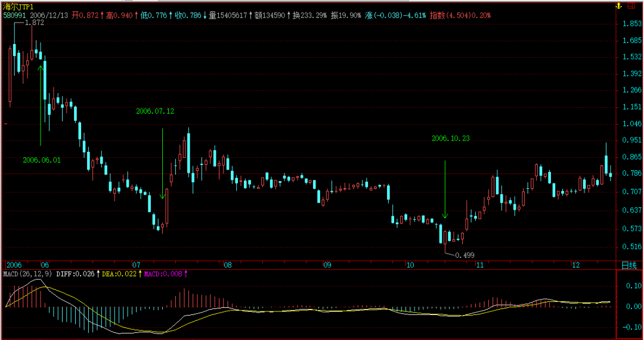Click the 0.516 price axis label
The image size is (644, 340).
(633, 247)
